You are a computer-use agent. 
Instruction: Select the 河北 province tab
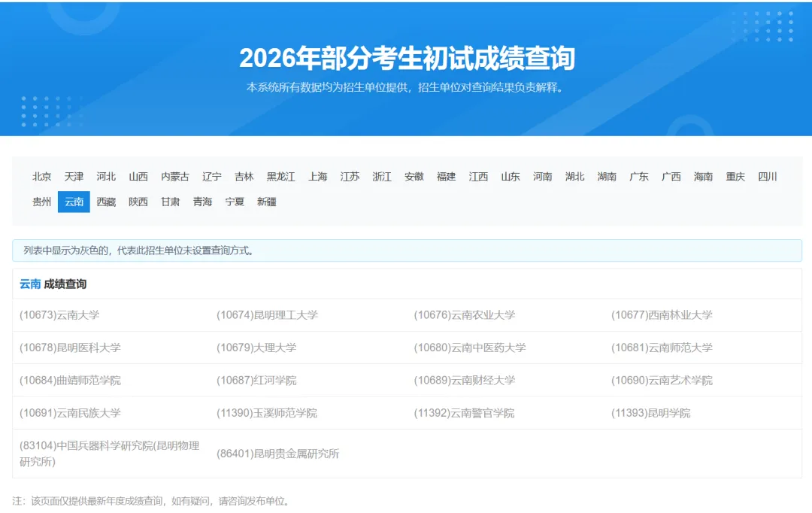pyautogui.click(x=106, y=177)
